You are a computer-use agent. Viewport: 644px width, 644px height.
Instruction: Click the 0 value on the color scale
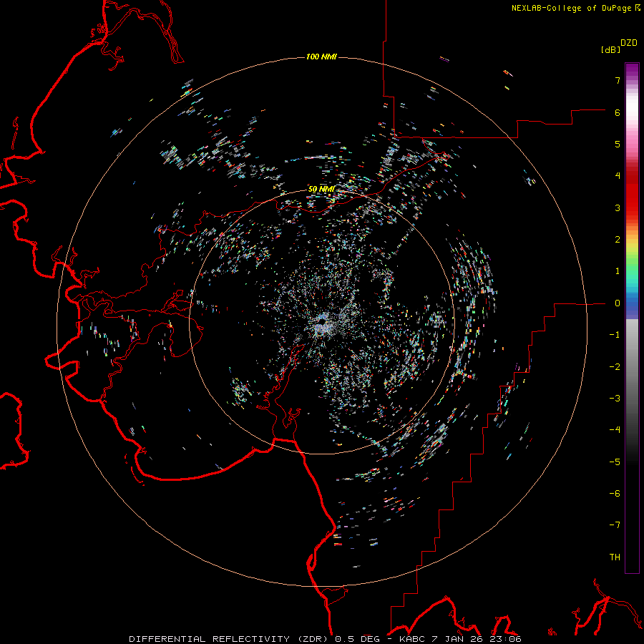tap(618, 303)
